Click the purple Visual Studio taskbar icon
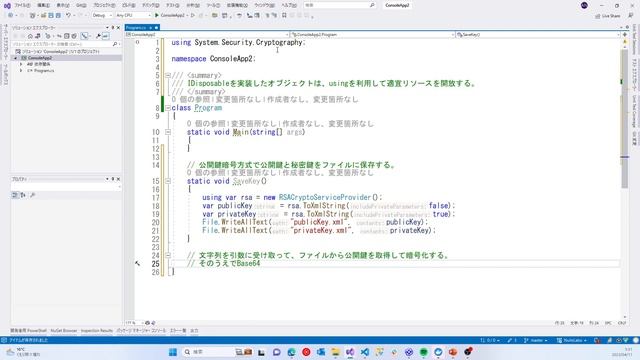The height and width of the screenshot is (360, 640). pos(350,352)
